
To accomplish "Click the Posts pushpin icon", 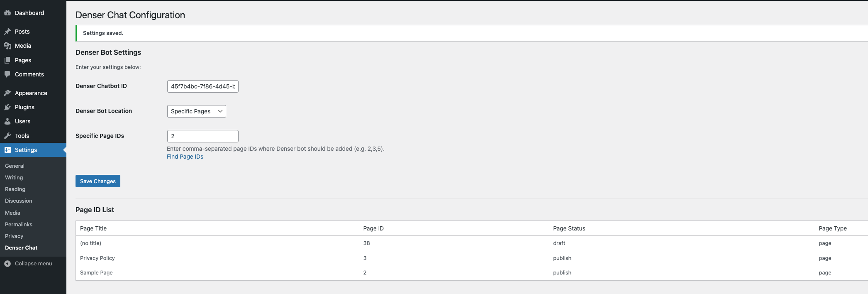I will 7,32.
